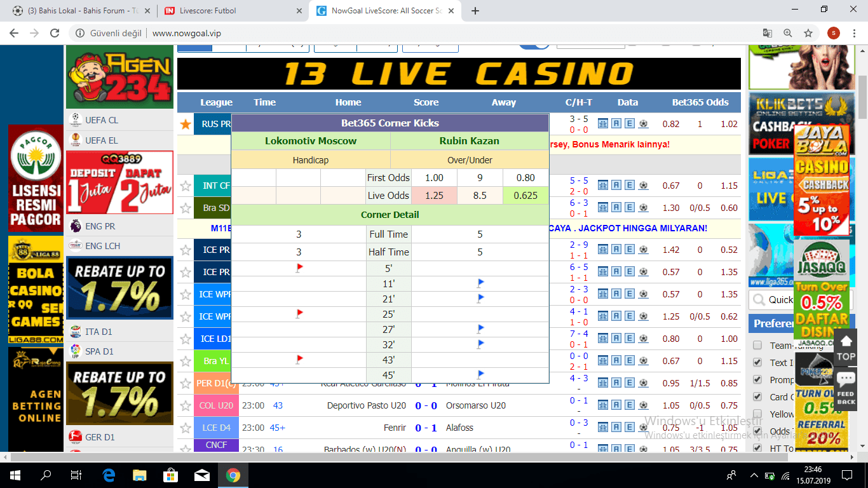Open analysis table icon in INT CF row
Viewport: 868px width, 488px height.
pos(603,186)
